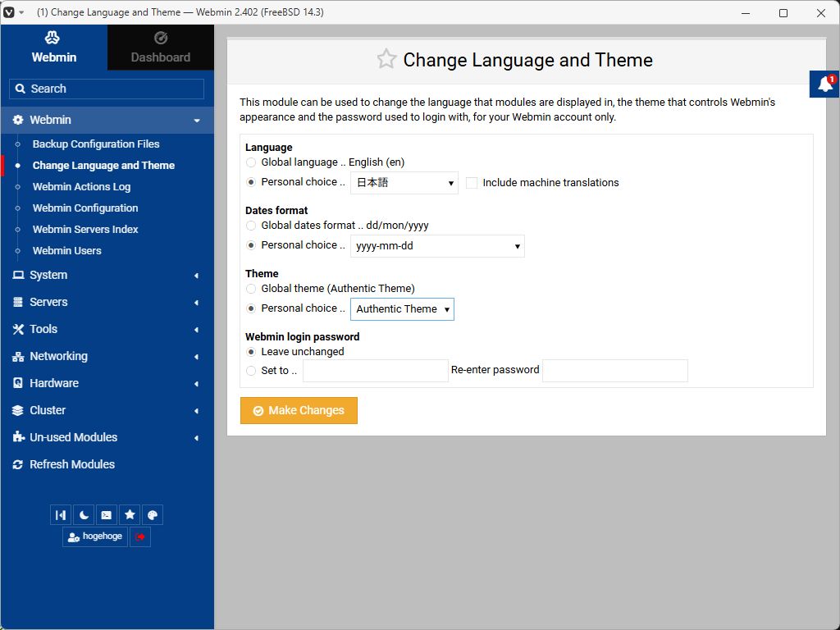840x630 pixels.
Task: Expand the System category
Action: 107,276
